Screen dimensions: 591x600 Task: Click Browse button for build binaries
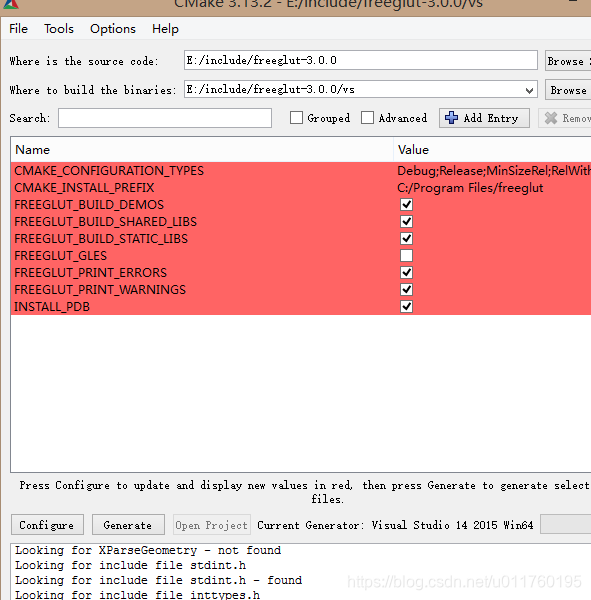pyautogui.click(x=568, y=90)
